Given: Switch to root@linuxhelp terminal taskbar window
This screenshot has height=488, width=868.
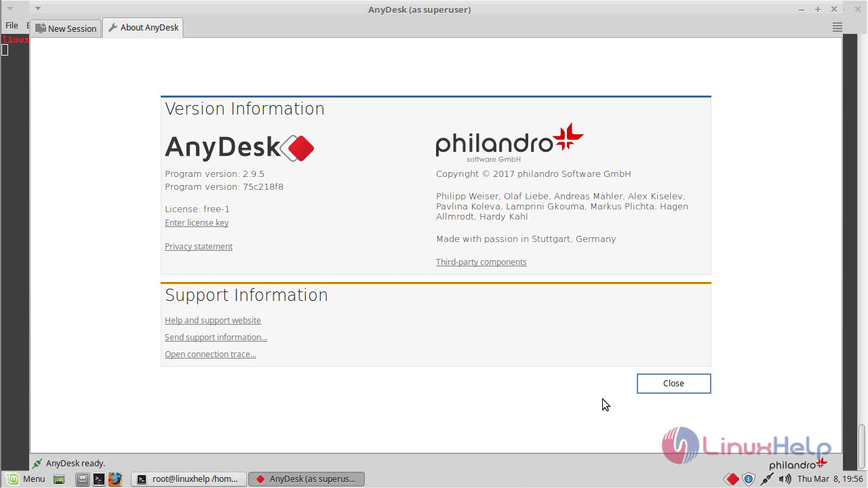Looking at the screenshot, I should tap(188, 479).
